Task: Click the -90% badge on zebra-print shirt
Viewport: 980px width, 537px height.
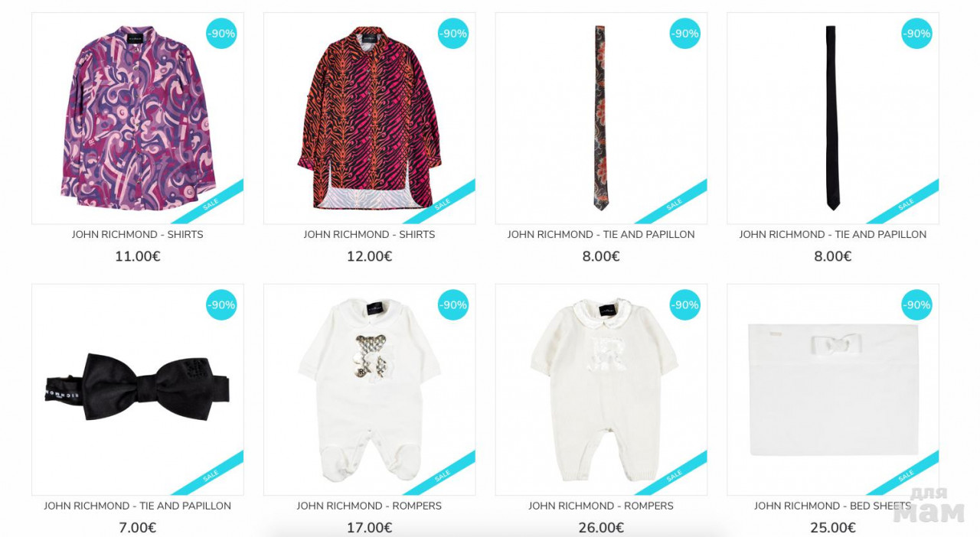Action: [x=453, y=34]
